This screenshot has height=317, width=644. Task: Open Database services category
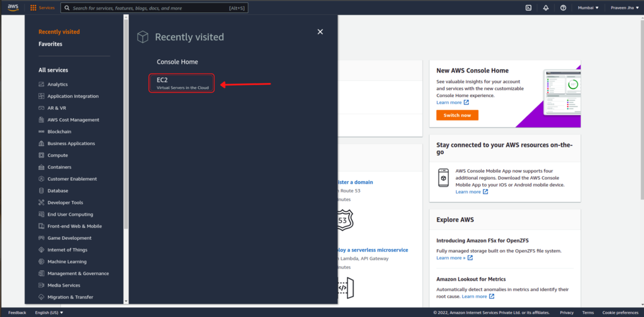point(57,191)
